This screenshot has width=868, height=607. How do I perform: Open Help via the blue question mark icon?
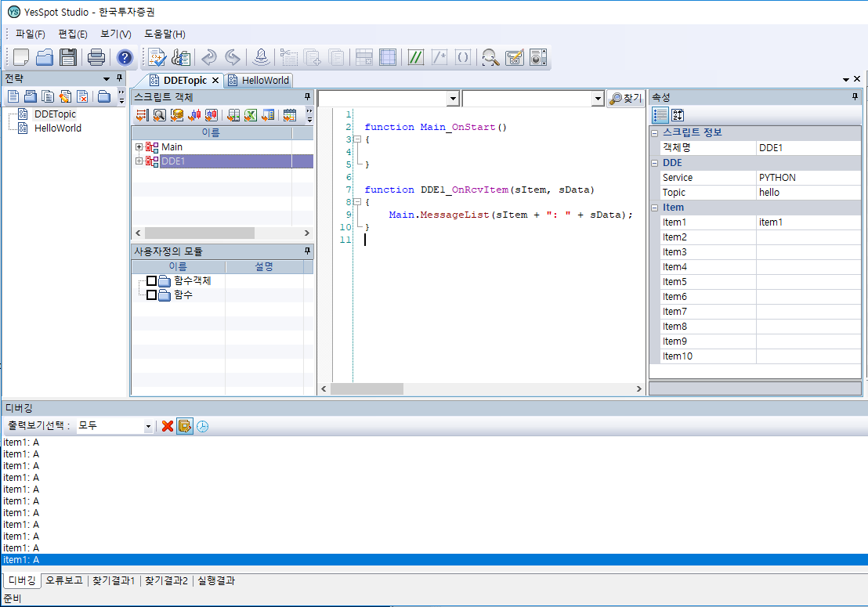click(x=125, y=57)
